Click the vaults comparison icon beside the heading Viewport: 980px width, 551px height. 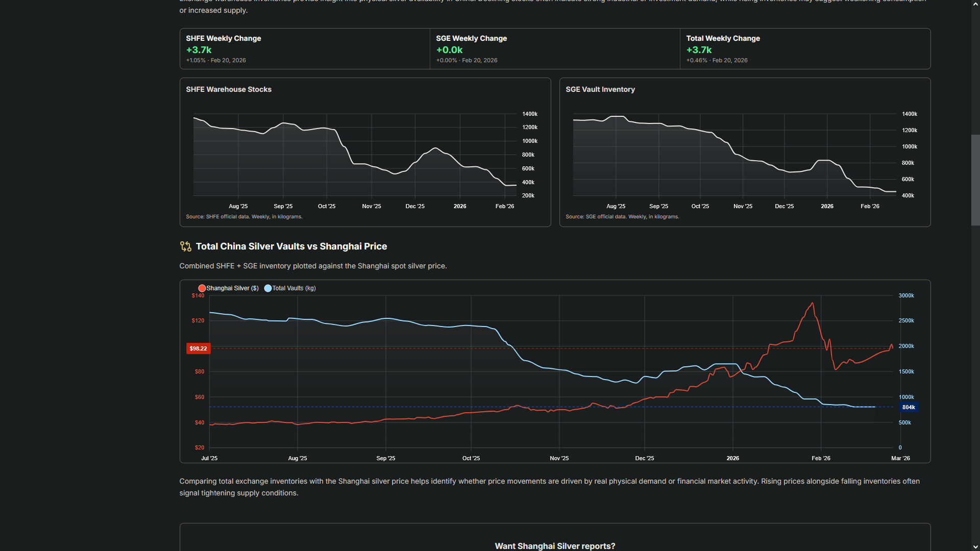pyautogui.click(x=185, y=246)
